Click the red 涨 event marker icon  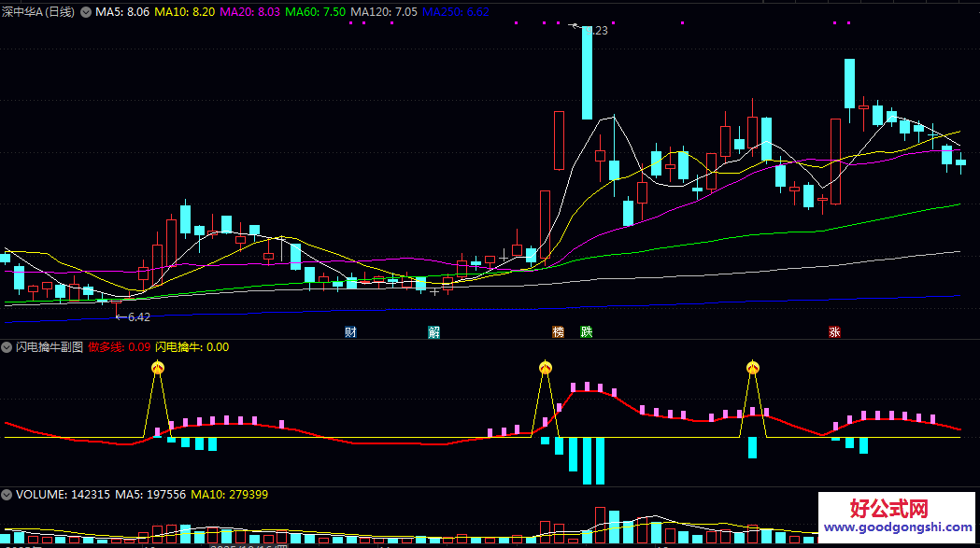coord(834,331)
